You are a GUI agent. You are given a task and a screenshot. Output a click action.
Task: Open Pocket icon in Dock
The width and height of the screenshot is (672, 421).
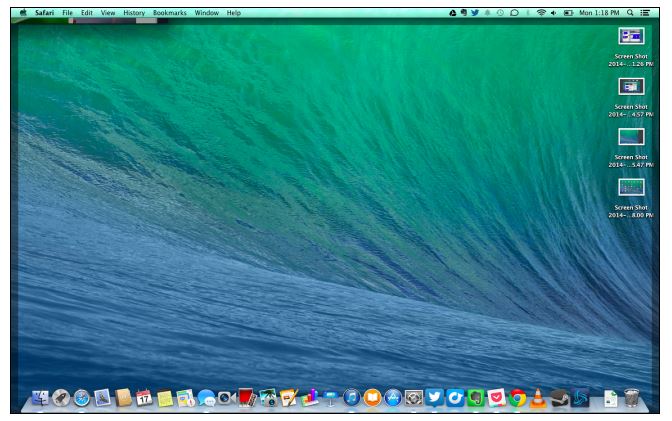click(x=497, y=398)
